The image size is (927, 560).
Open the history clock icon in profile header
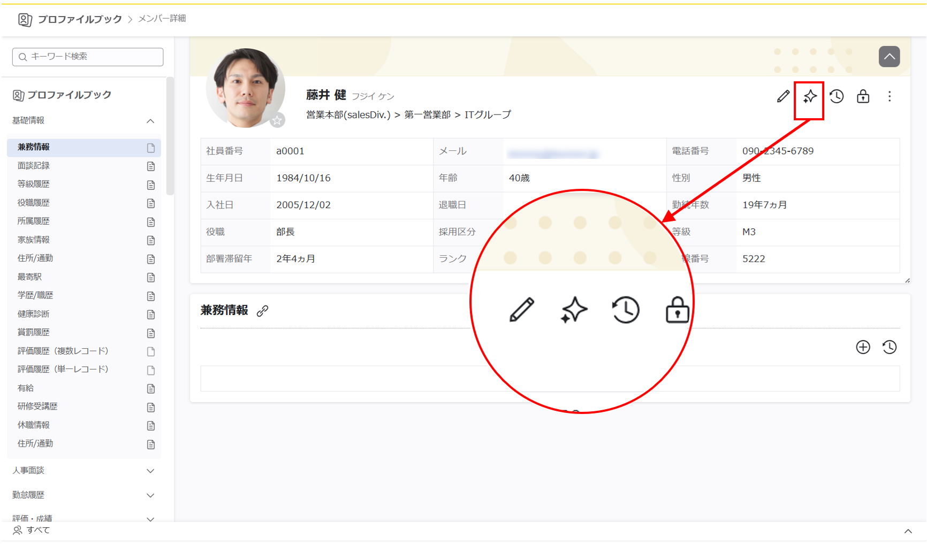837,96
